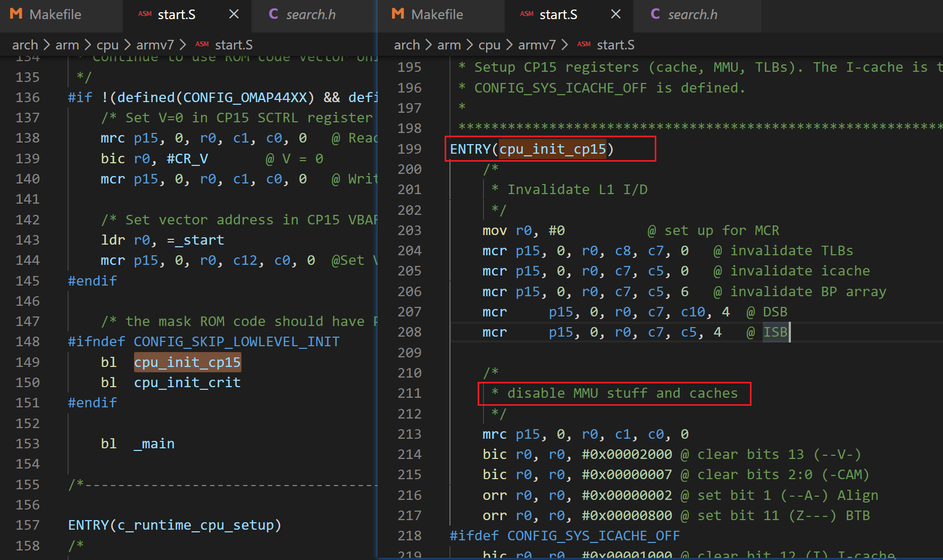
Task: Click '#CR_V' on line 139
Action: [187, 158]
